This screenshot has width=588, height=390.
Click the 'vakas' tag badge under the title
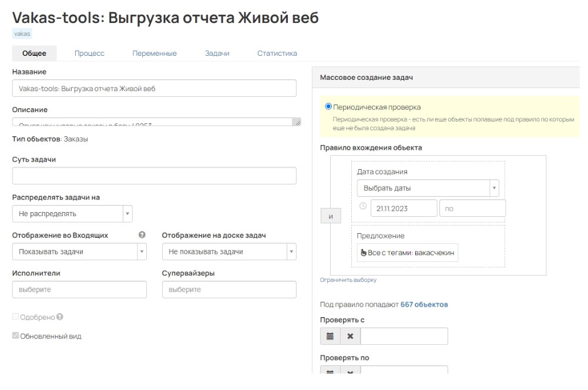coord(22,33)
